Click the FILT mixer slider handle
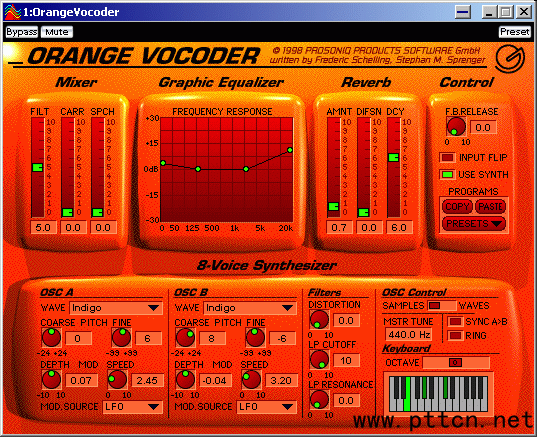The image size is (537, 437). [37, 167]
